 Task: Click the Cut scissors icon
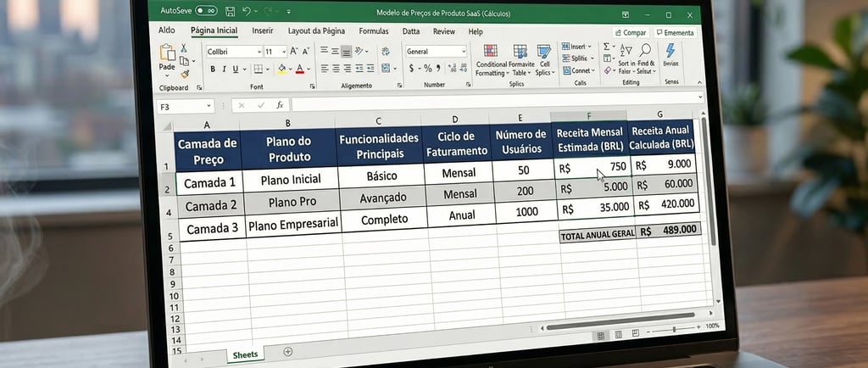tap(184, 48)
